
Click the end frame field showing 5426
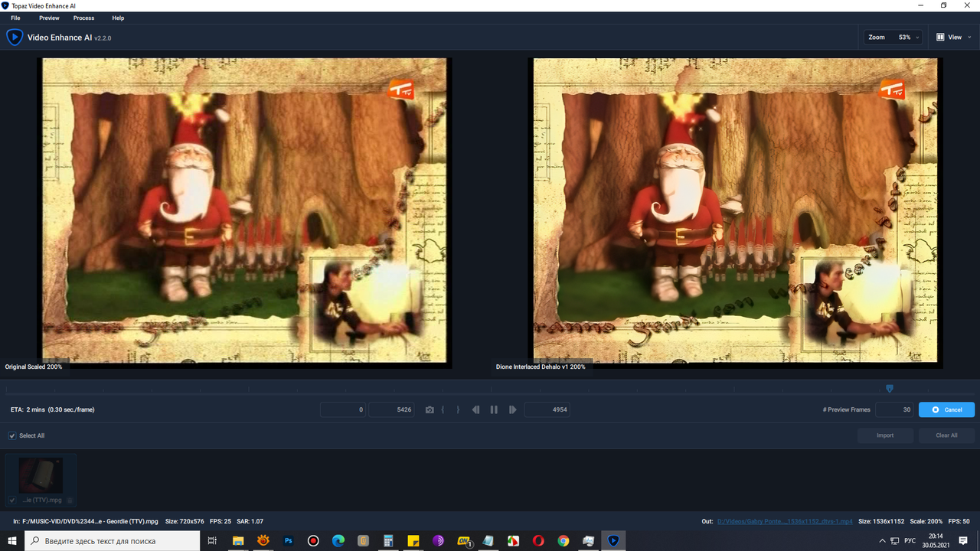392,409
